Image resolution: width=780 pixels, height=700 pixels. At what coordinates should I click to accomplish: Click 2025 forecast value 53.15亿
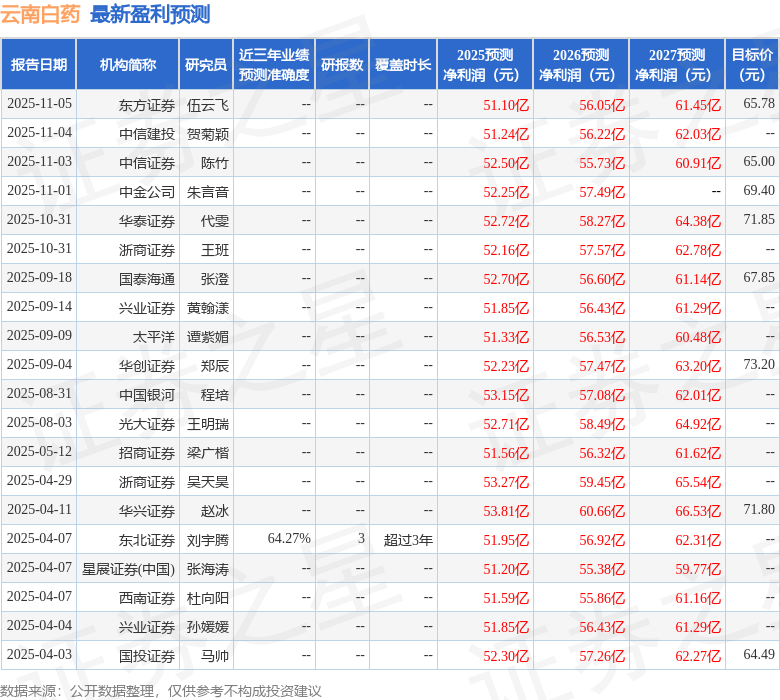click(506, 395)
